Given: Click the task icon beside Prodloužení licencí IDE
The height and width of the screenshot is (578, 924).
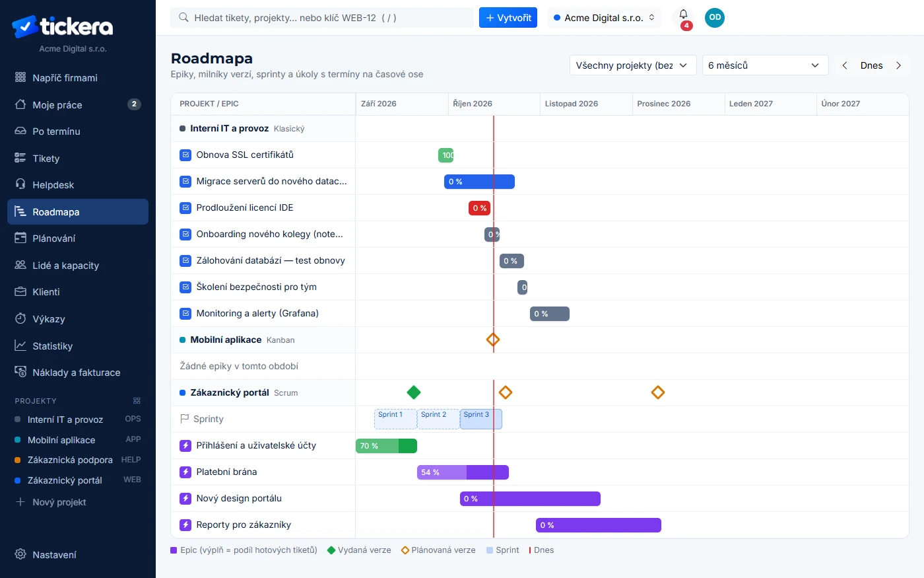Looking at the screenshot, I should coord(185,208).
